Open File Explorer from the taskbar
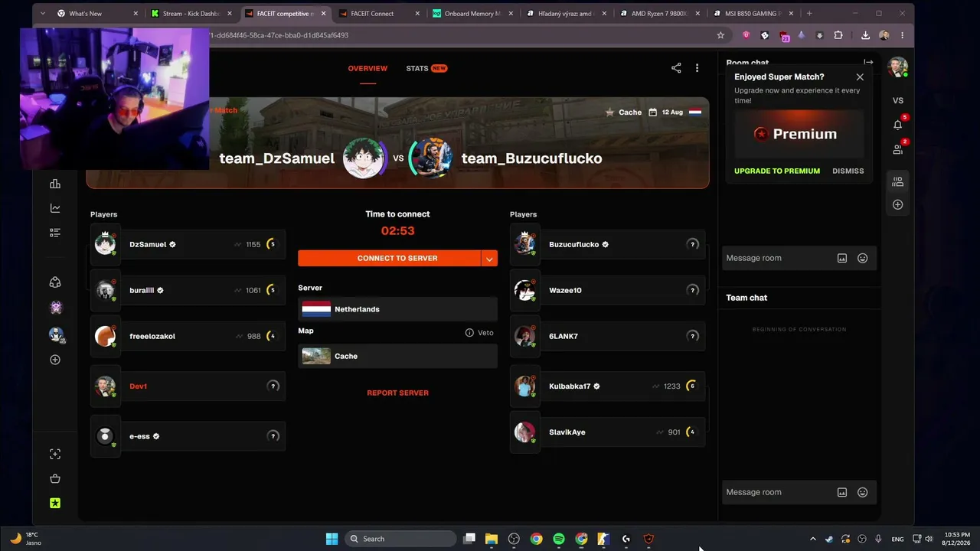The image size is (980, 551). click(x=492, y=539)
